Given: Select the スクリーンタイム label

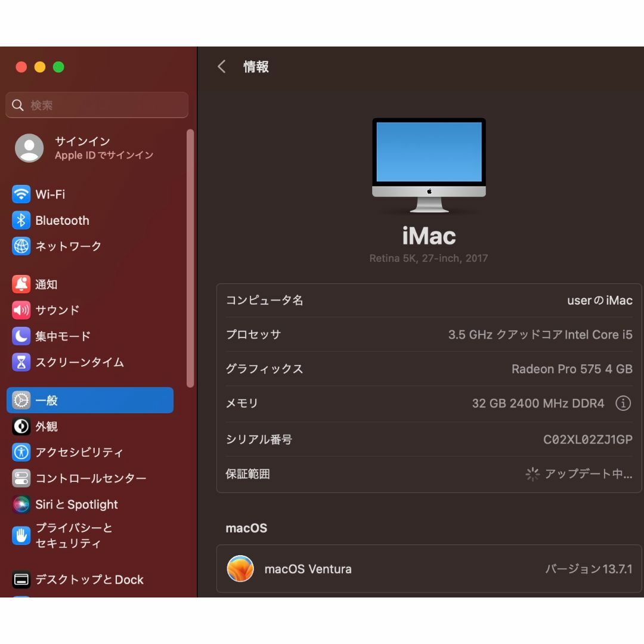Looking at the screenshot, I should (x=80, y=363).
